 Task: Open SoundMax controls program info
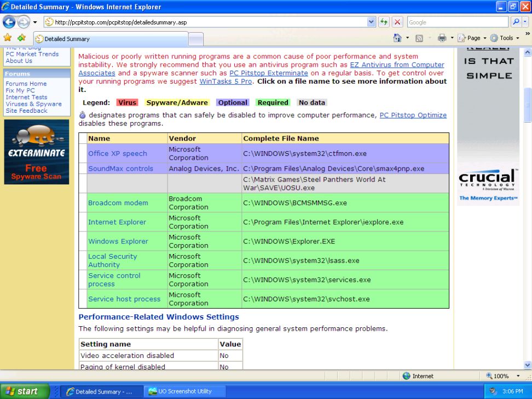tap(120, 169)
